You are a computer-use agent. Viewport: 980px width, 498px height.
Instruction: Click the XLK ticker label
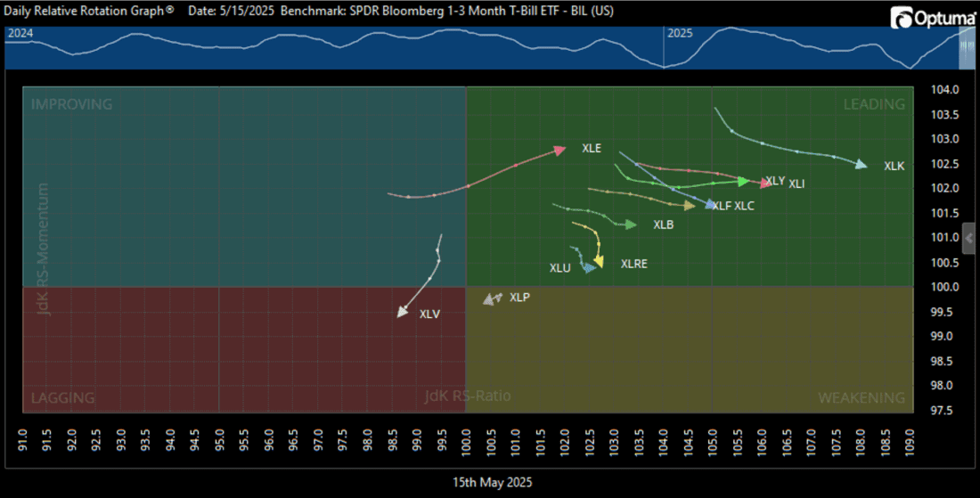tap(894, 167)
